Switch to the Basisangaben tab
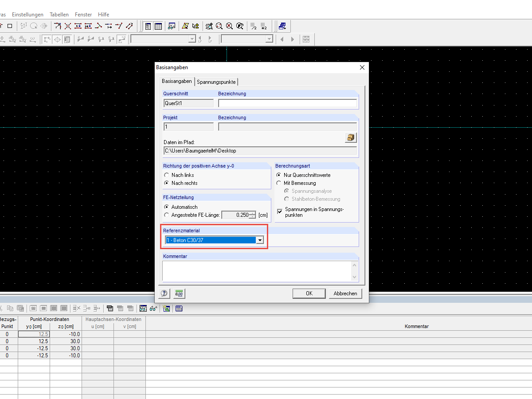 tap(177, 81)
